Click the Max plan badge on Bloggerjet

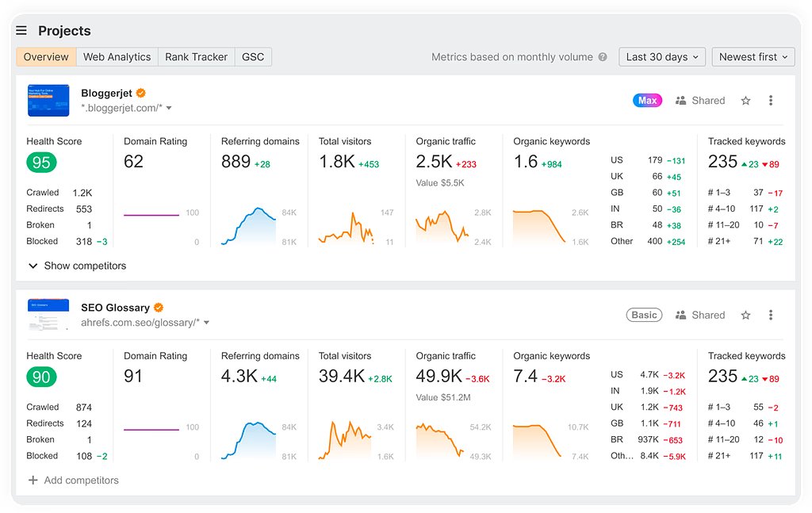tap(647, 101)
